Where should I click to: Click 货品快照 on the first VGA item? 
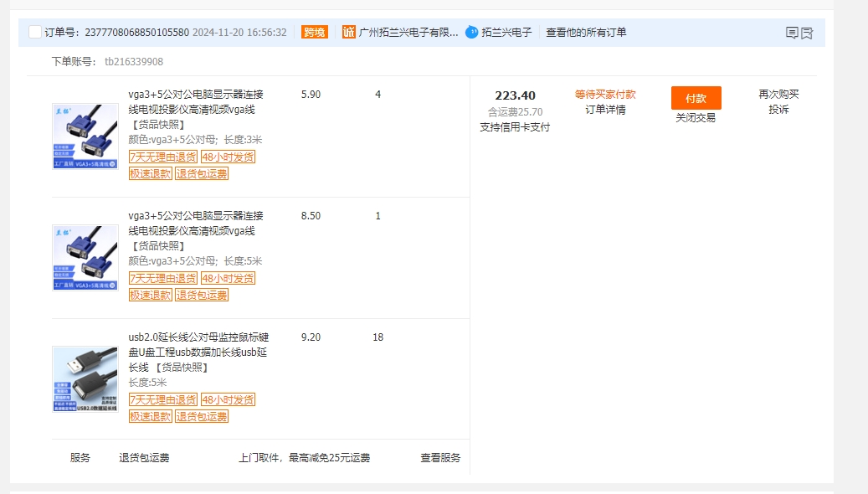pos(158,125)
